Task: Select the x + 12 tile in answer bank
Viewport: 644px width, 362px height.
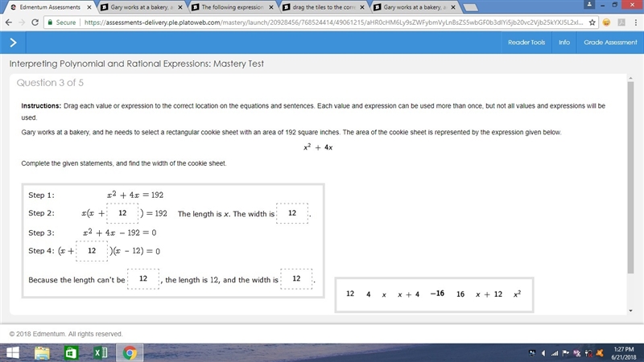Action: pyautogui.click(x=489, y=294)
